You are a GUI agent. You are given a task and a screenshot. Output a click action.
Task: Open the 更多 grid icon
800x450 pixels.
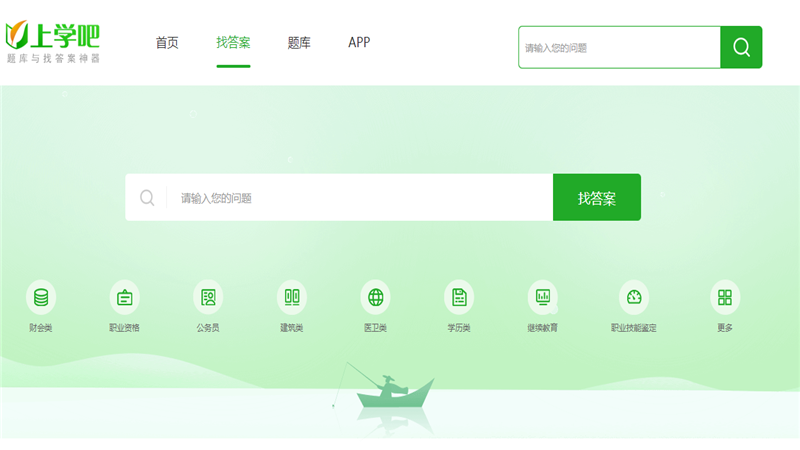[725, 297]
